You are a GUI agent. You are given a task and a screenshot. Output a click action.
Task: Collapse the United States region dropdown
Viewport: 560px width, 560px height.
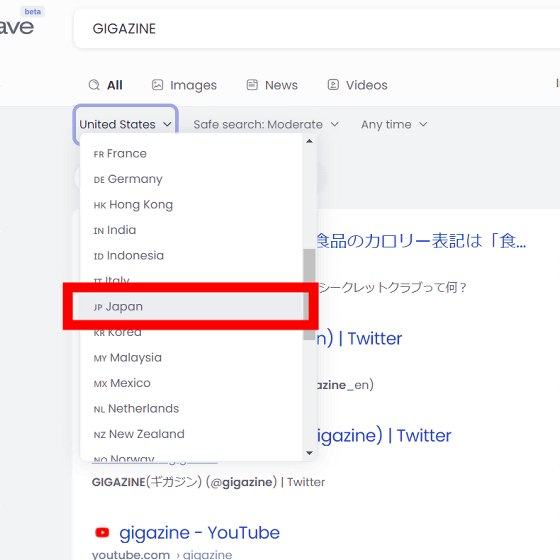(126, 124)
